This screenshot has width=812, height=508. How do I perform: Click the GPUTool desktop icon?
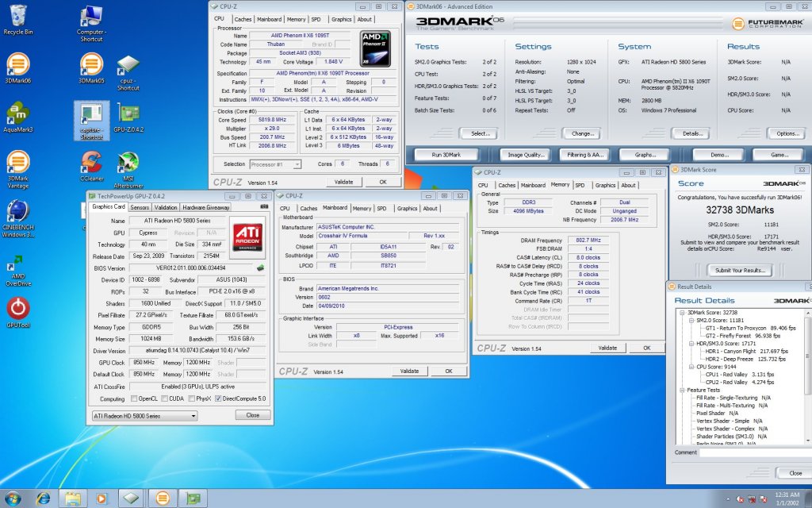18,313
